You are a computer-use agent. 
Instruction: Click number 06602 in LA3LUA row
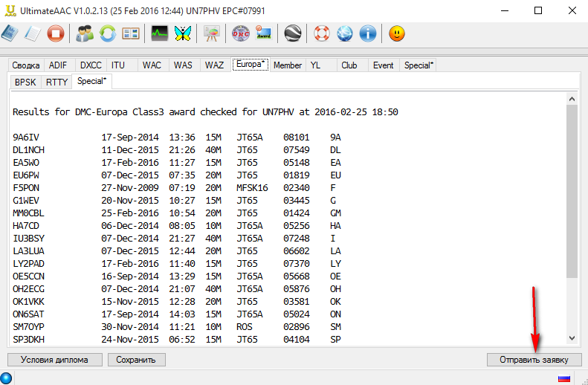(297, 251)
